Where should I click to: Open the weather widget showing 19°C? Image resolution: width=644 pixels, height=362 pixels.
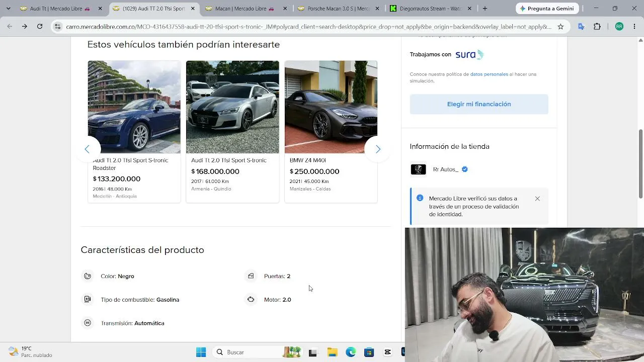tap(31, 352)
